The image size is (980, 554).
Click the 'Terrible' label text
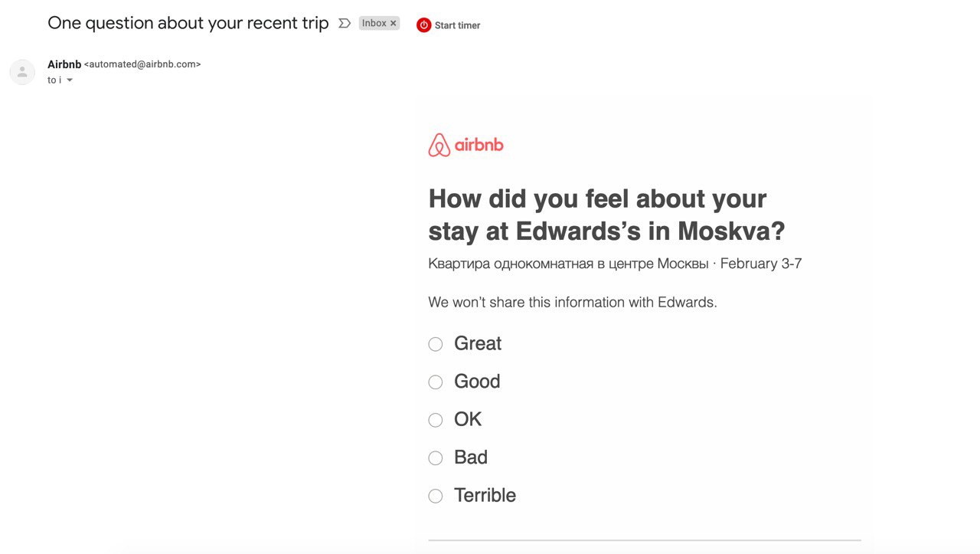(x=485, y=495)
